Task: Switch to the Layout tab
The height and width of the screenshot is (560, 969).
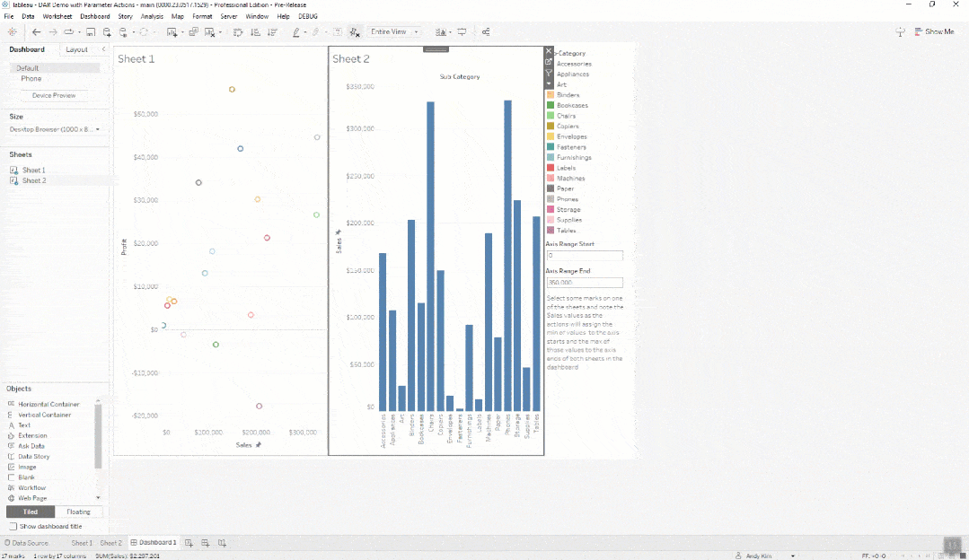Action: pos(76,49)
